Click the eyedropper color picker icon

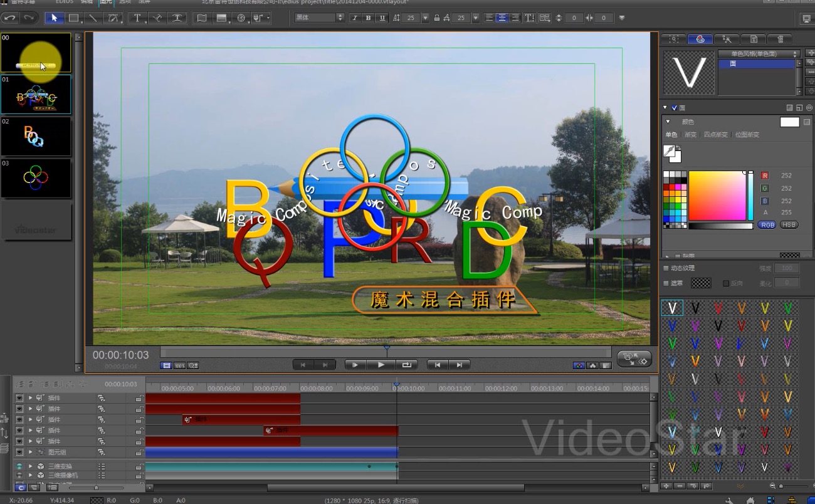click(x=670, y=152)
